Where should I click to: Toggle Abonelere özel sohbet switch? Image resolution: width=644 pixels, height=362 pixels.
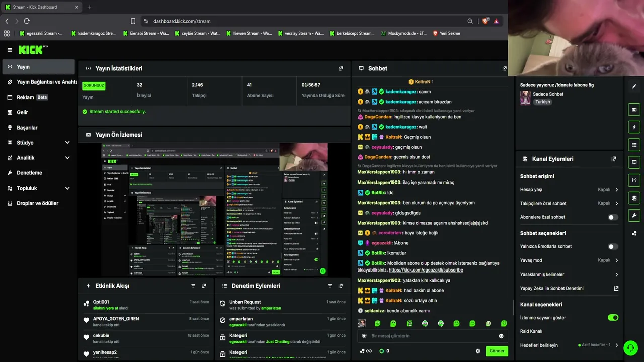coord(613,217)
